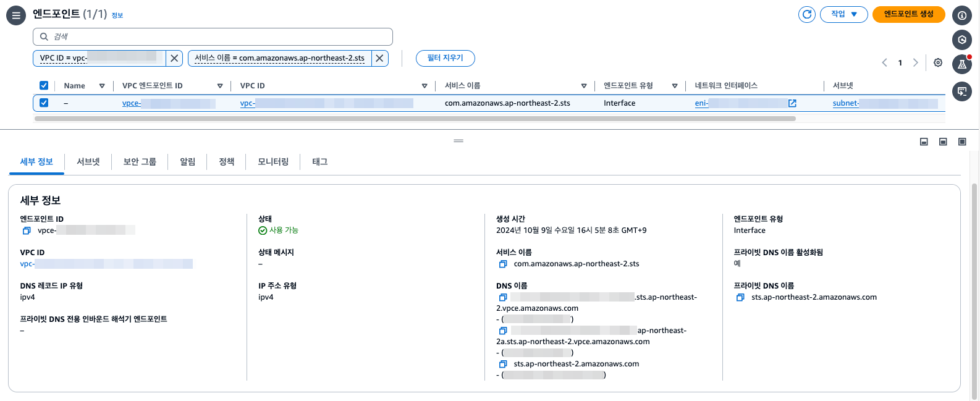Grab the split panel resize handle
980x401 pixels.
pos(458,141)
